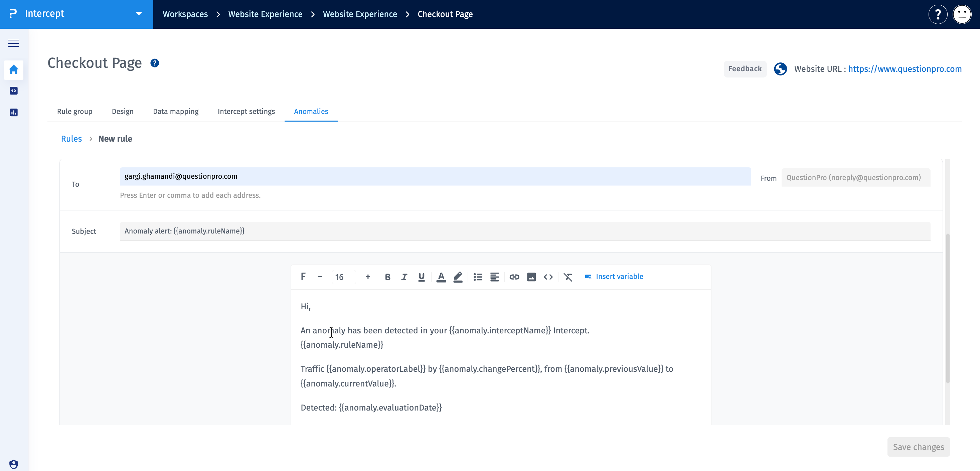Decrease the font size with the minus button

click(x=320, y=277)
